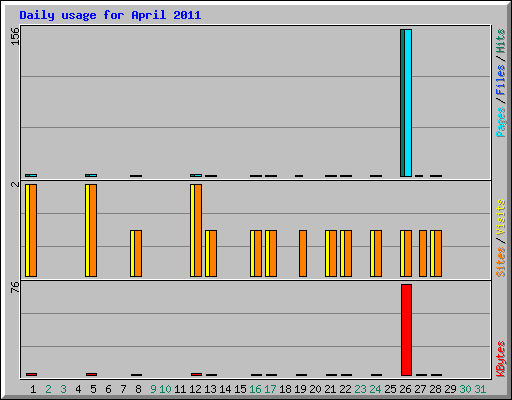
Task: Click green day label '23' on the x-axis
Action: pyautogui.click(x=360, y=389)
